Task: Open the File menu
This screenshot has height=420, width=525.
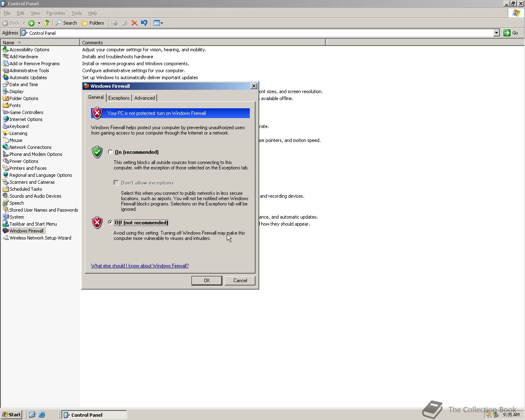Action: (7, 13)
